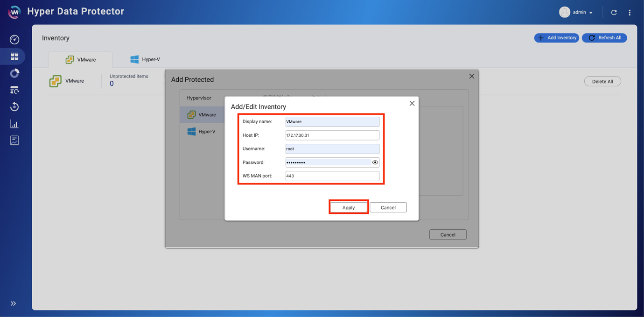Expand the sidebar with double chevron

(13, 303)
